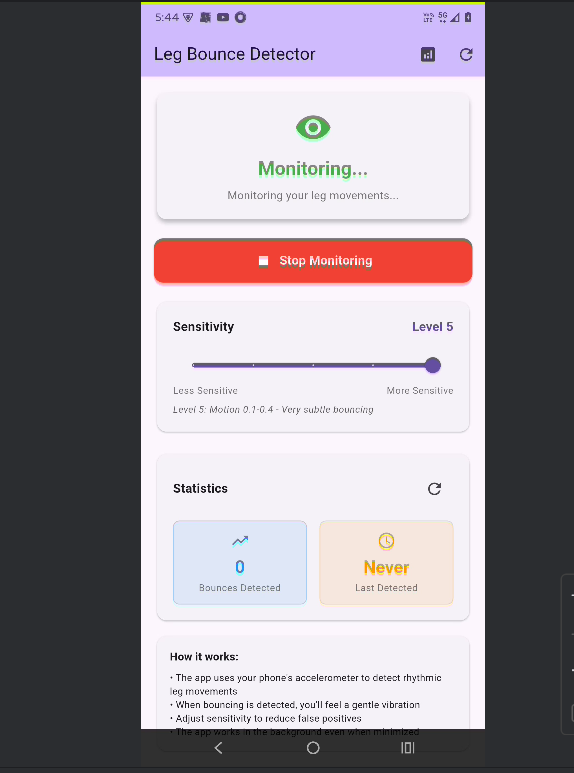Open the Last Detected card

click(x=386, y=562)
